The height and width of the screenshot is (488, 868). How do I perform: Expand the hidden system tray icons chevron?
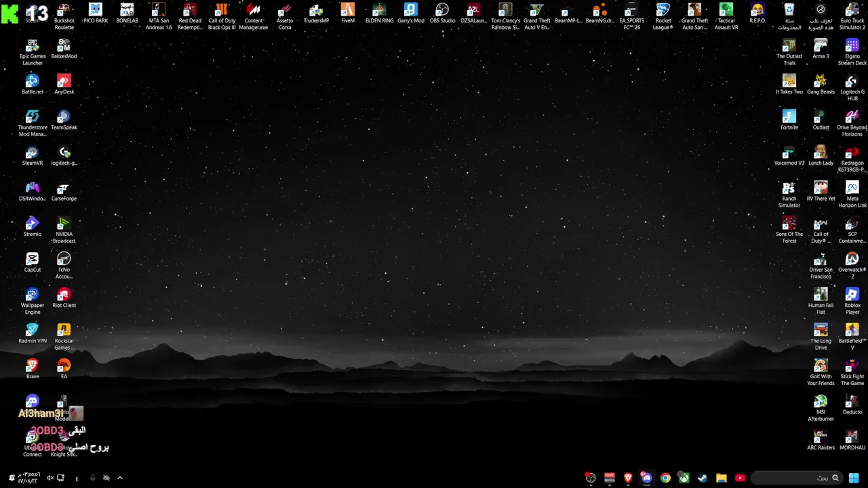(120, 478)
